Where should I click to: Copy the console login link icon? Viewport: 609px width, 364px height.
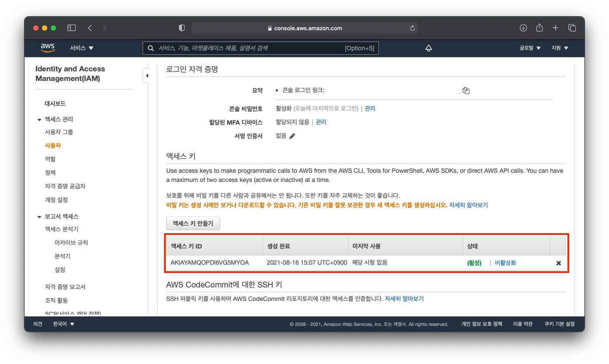466,91
